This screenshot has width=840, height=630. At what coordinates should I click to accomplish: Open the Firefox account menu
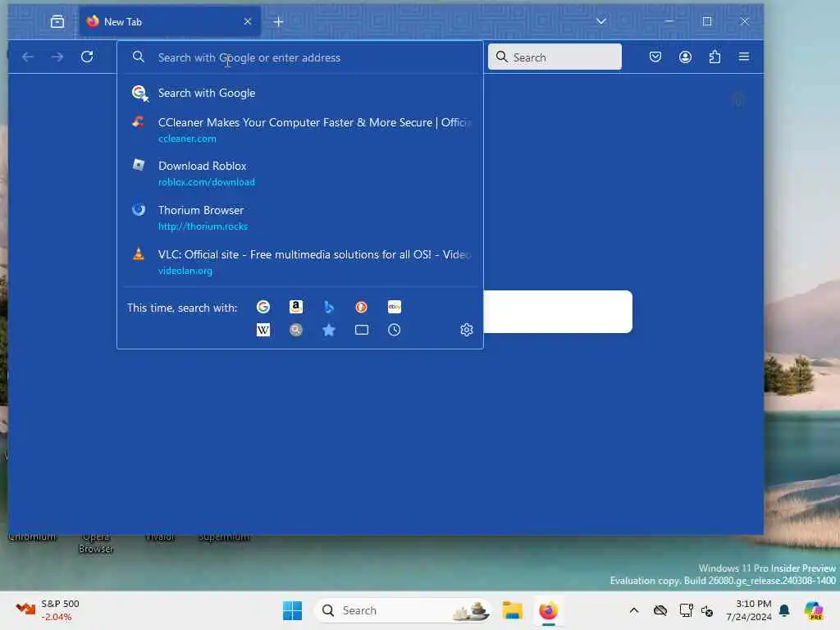pos(685,57)
